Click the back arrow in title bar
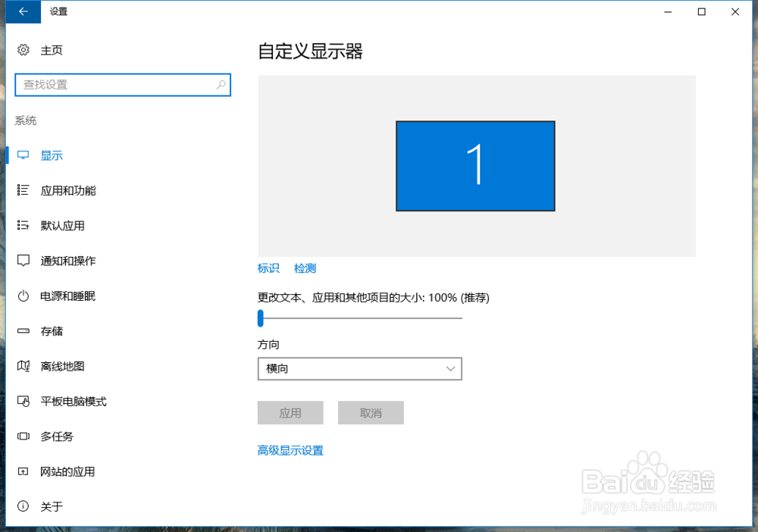This screenshot has width=758, height=532. (23, 11)
